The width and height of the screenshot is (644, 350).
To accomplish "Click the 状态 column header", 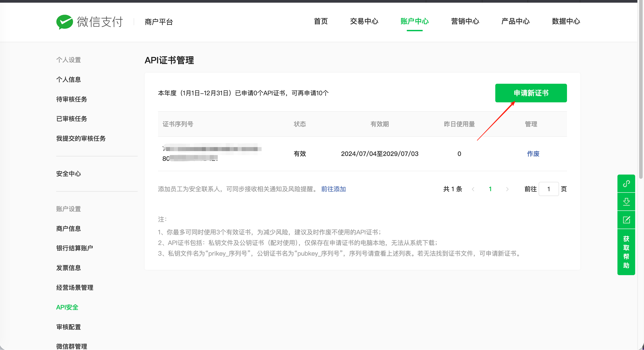I will point(300,124).
